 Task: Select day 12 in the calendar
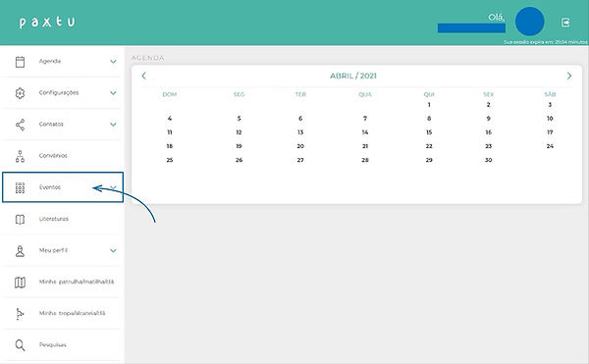239,132
